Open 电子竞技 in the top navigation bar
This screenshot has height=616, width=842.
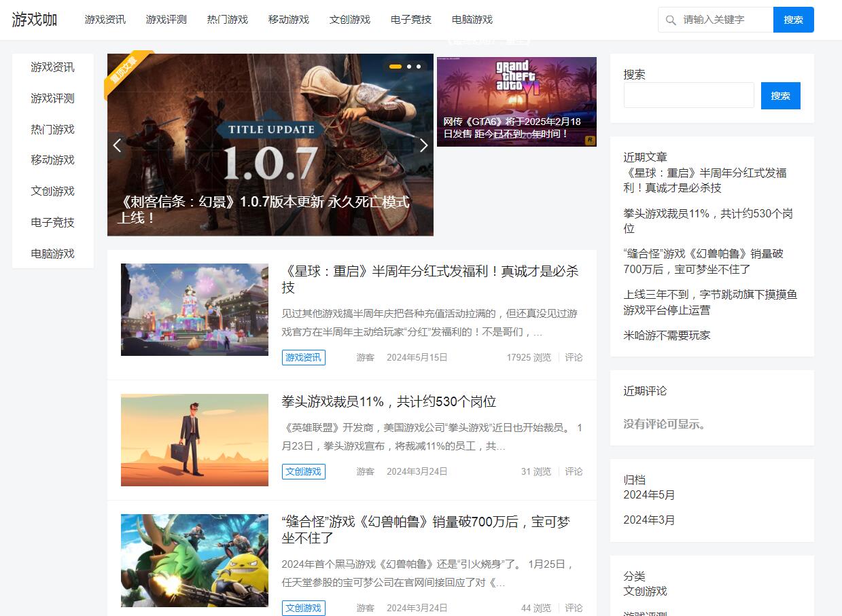tap(411, 20)
